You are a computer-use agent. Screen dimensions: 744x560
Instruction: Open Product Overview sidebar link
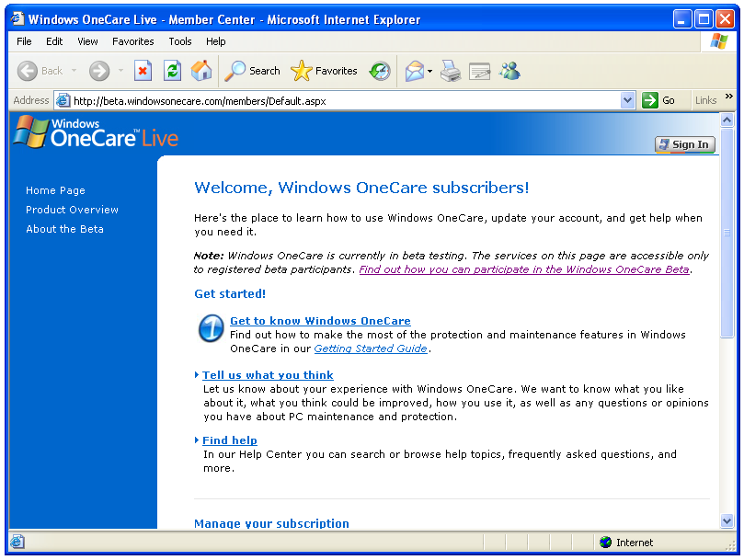[x=72, y=210]
